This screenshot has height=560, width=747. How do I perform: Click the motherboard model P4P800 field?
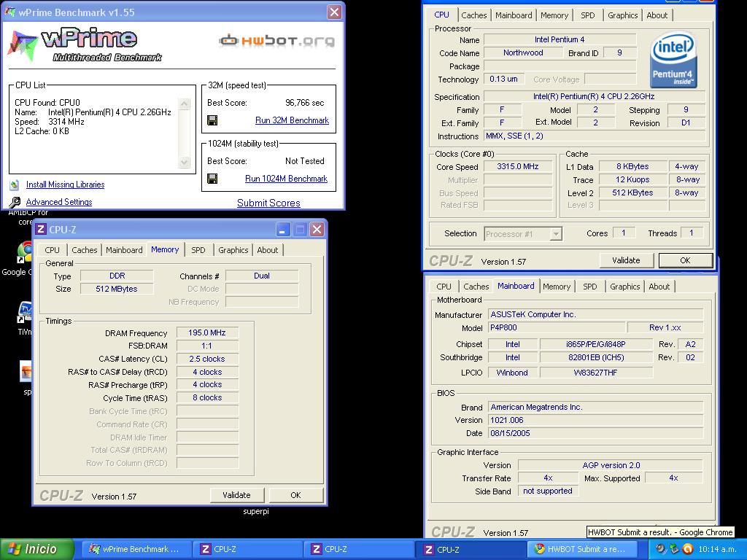pyautogui.click(x=557, y=327)
